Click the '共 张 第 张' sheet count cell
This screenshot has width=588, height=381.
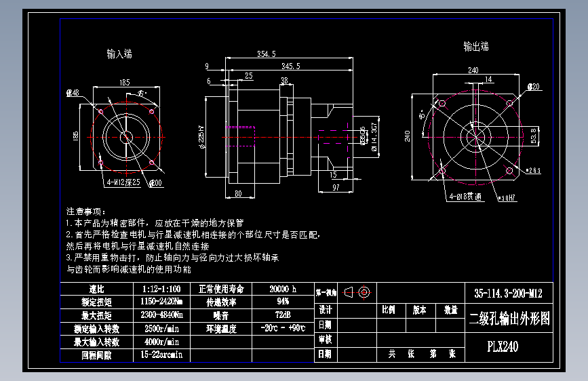pyautogui.click(x=421, y=354)
